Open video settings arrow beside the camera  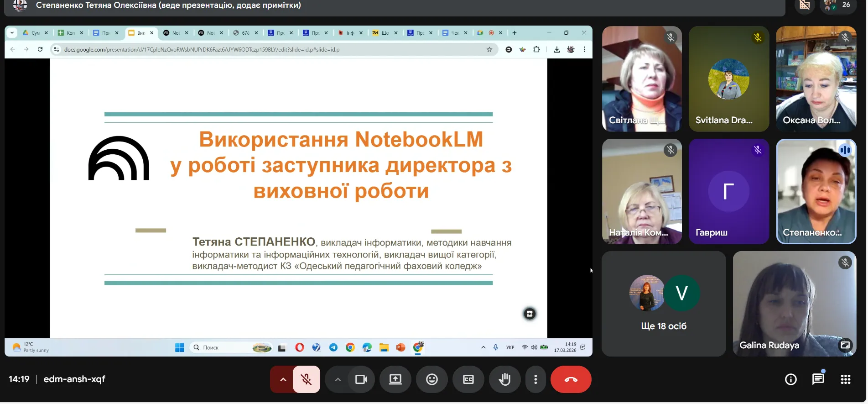338,379
